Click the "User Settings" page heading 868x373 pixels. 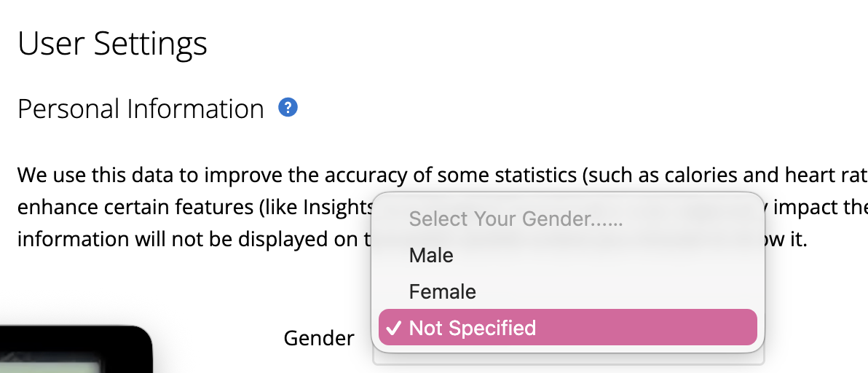click(x=112, y=44)
